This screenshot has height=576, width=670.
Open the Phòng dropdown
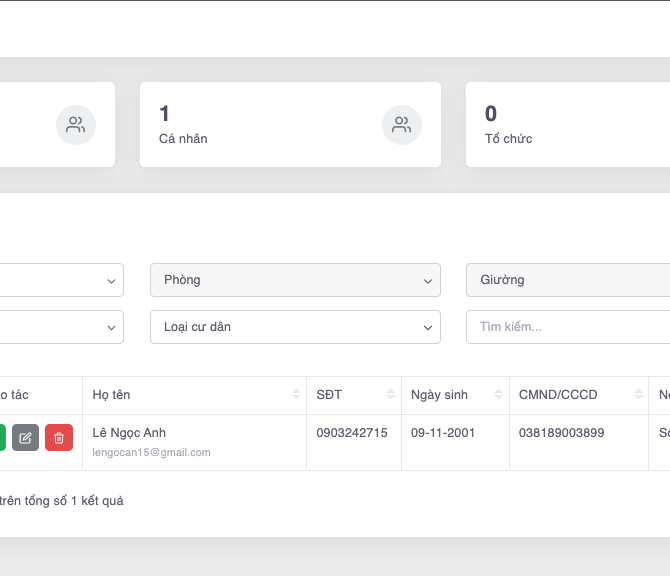tap(295, 280)
